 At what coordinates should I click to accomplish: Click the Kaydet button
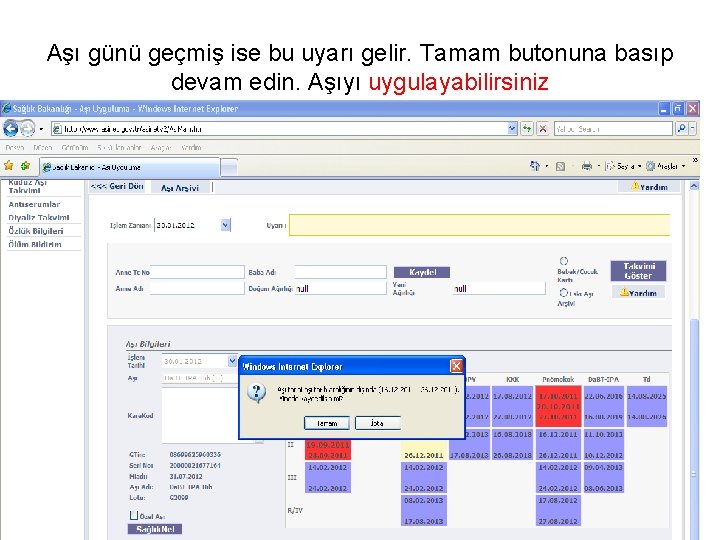(422, 272)
